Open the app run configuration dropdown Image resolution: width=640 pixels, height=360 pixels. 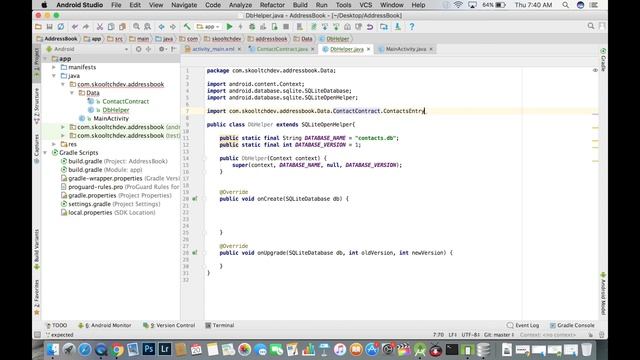(208, 27)
